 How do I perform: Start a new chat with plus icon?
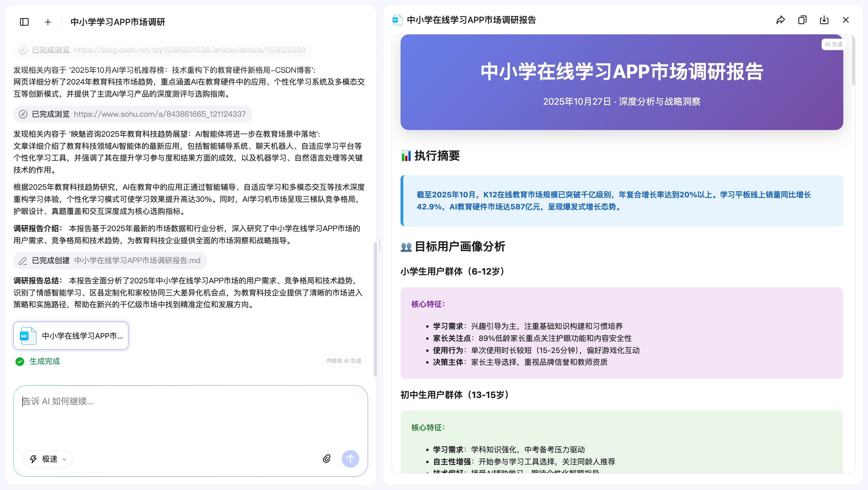tap(48, 22)
